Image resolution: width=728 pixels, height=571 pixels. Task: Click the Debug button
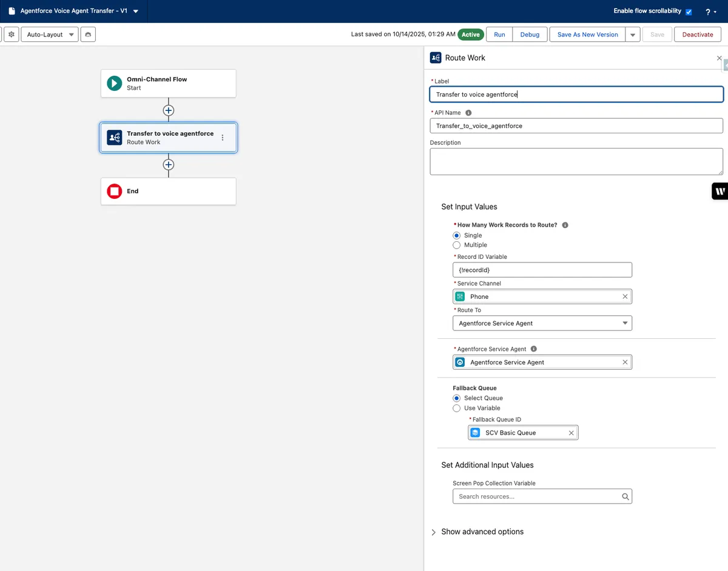530,35
